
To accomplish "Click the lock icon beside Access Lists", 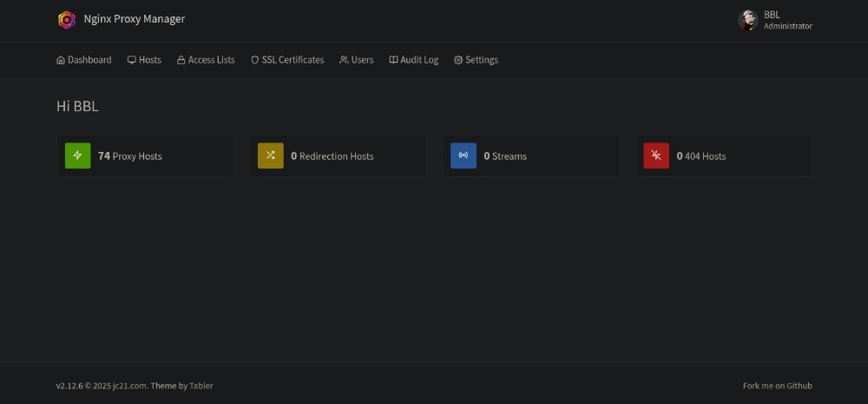I will (x=181, y=60).
